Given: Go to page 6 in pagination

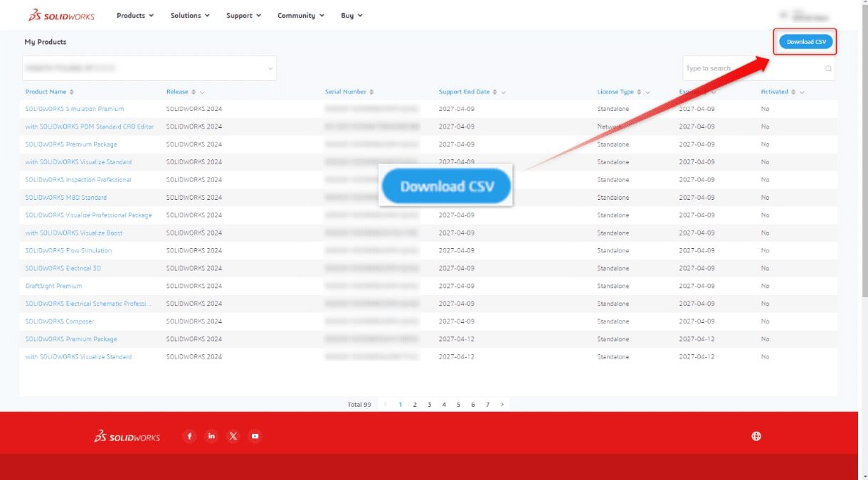Looking at the screenshot, I should pos(473,404).
